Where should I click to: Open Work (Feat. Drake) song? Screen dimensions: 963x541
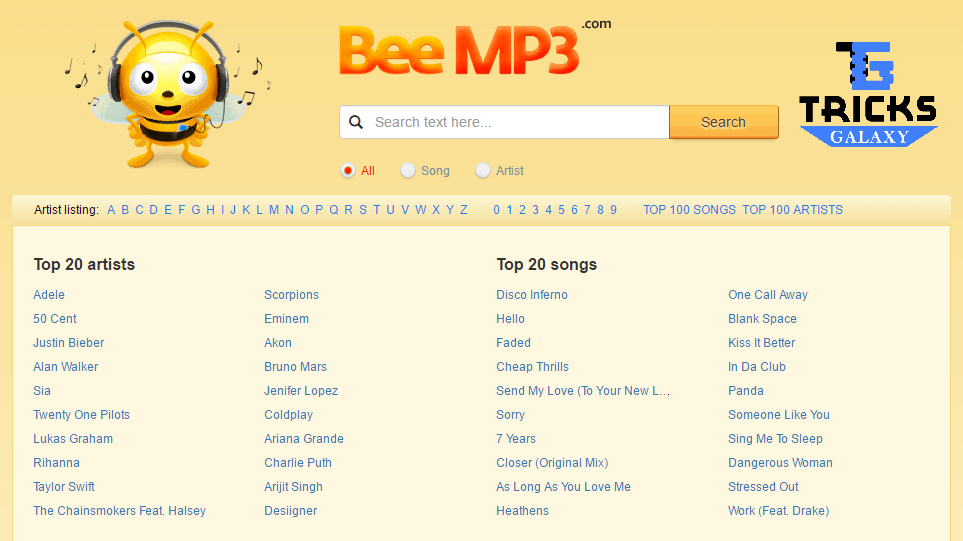pos(779,510)
